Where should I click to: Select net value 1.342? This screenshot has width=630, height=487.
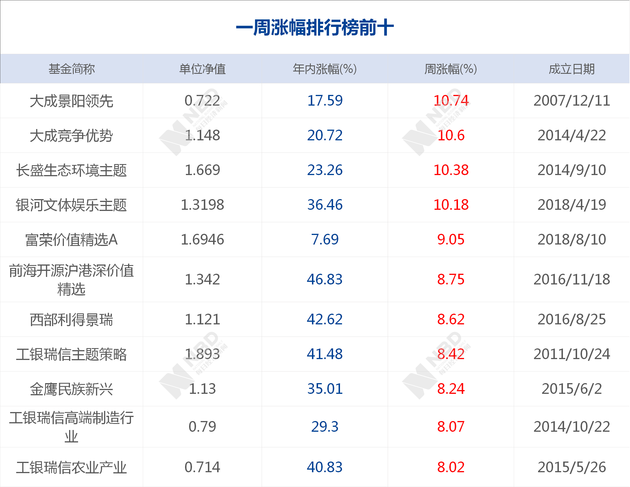(x=202, y=279)
